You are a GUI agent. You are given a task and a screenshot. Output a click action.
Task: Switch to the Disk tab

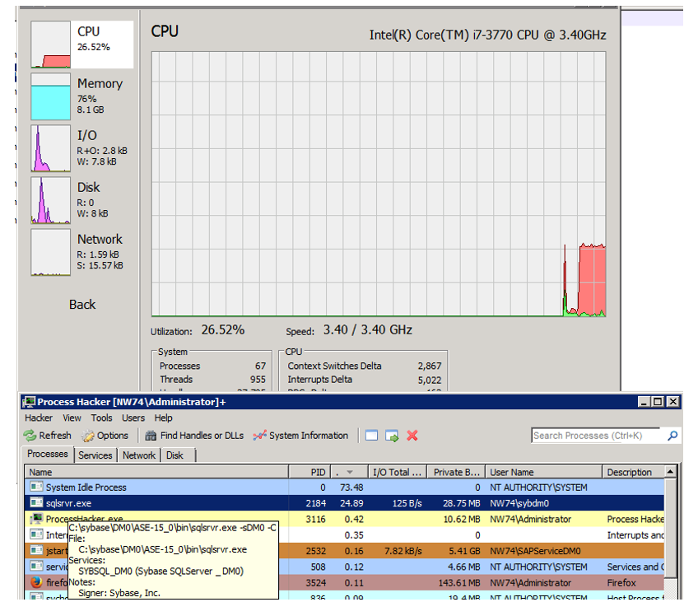pos(174,455)
